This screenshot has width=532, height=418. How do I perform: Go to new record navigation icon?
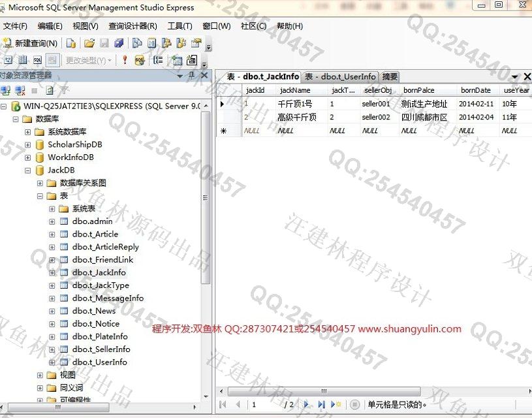point(336,404)
